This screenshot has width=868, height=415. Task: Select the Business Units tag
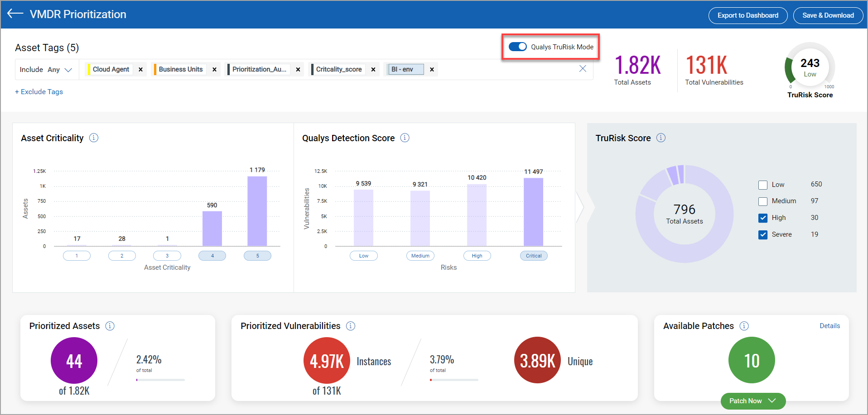(180, 69)
